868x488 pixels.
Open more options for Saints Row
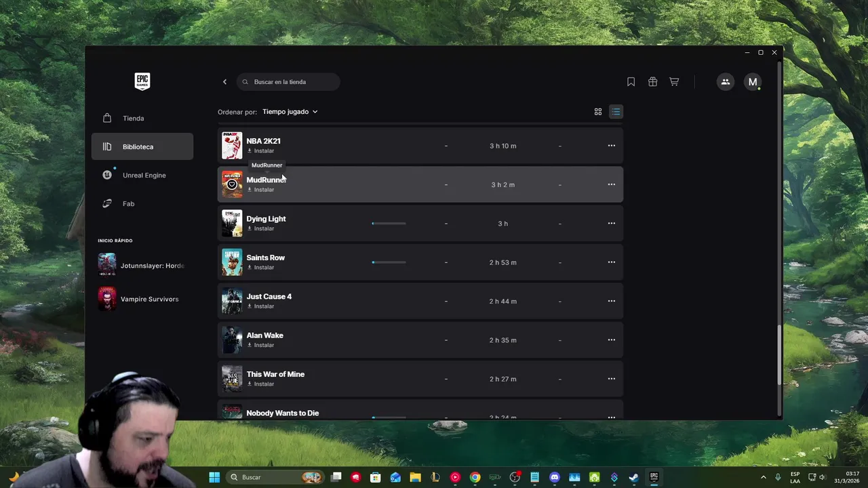[x=612, y=262]
